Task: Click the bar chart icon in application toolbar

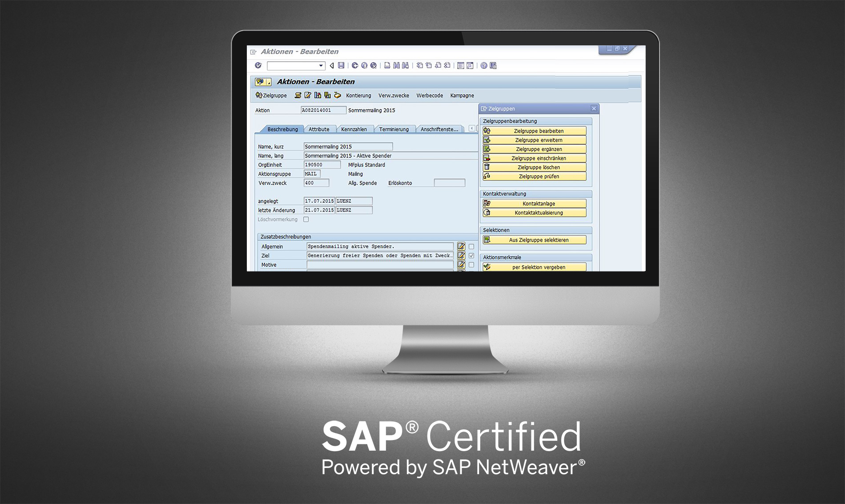Action: pos(318,95)
